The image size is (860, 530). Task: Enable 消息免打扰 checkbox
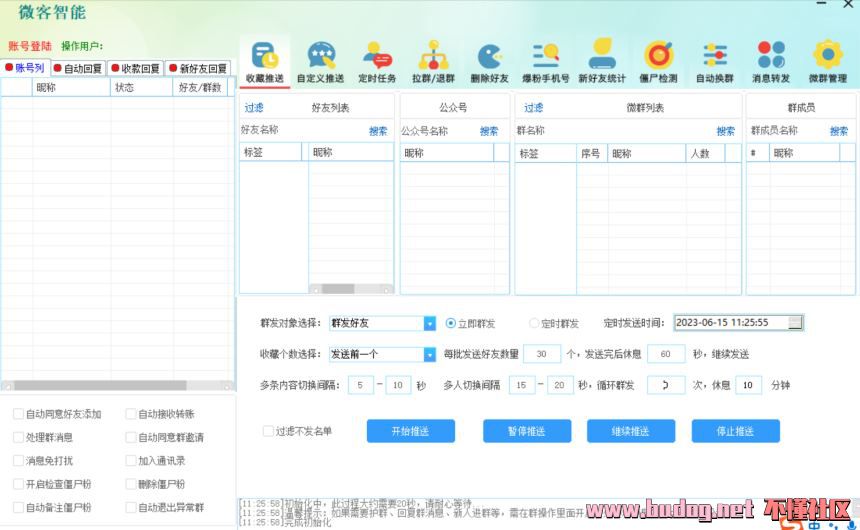18,460
